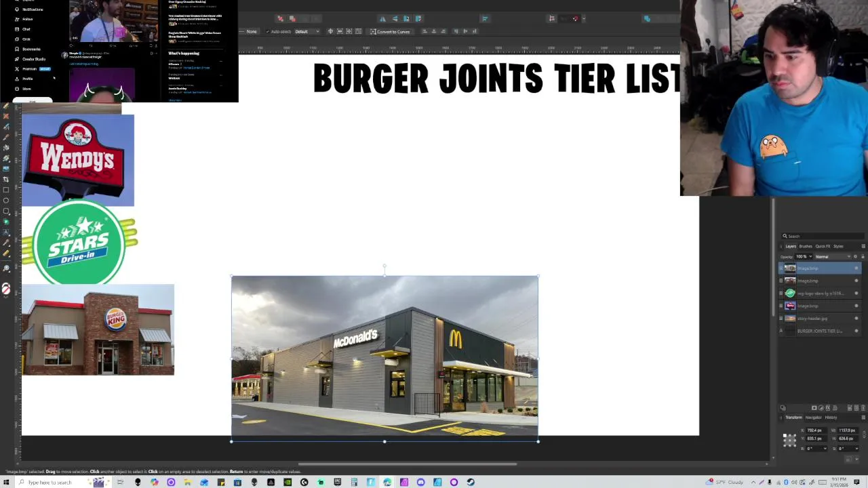Switch to the Quick FX tab
This screenshot has width=868, height=488.
pos(823,246)
